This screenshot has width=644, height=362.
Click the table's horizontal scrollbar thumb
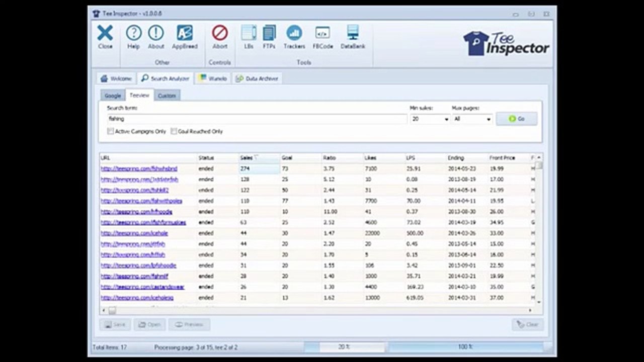tap(112, 311)
